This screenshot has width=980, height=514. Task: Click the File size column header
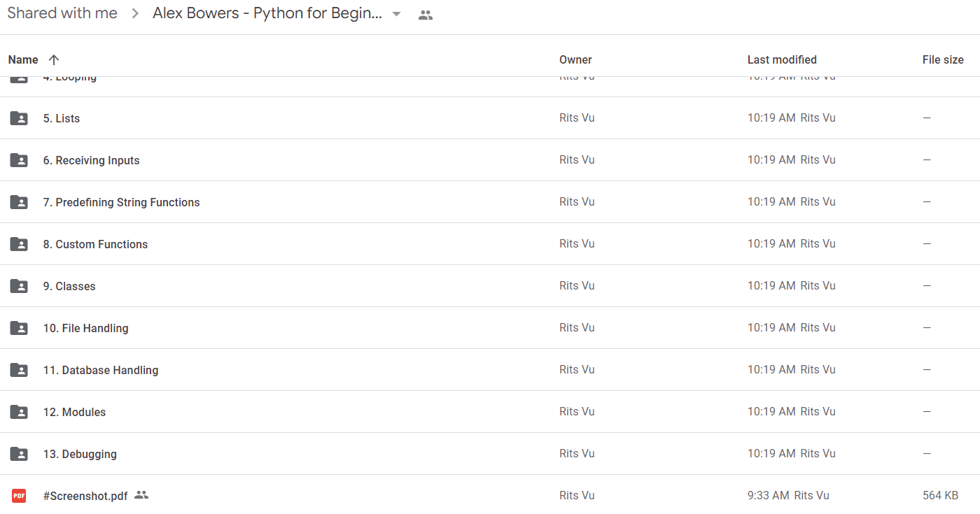(x=943, y=59)
